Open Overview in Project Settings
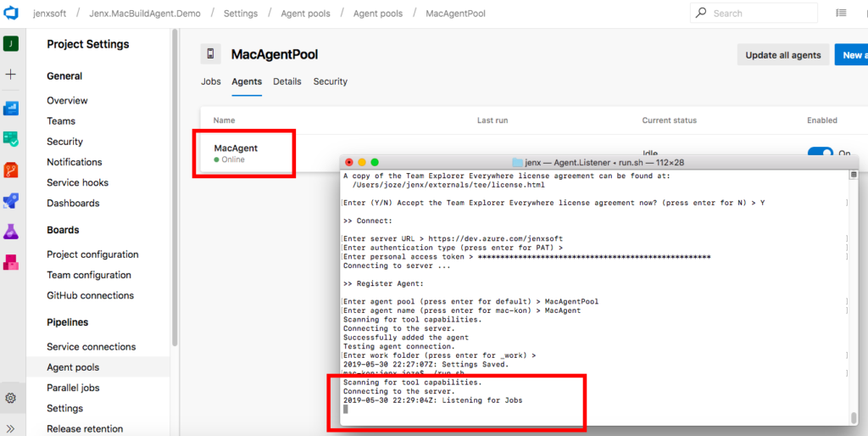The width and height of the screenshot is (868, 436). [67, 100]
